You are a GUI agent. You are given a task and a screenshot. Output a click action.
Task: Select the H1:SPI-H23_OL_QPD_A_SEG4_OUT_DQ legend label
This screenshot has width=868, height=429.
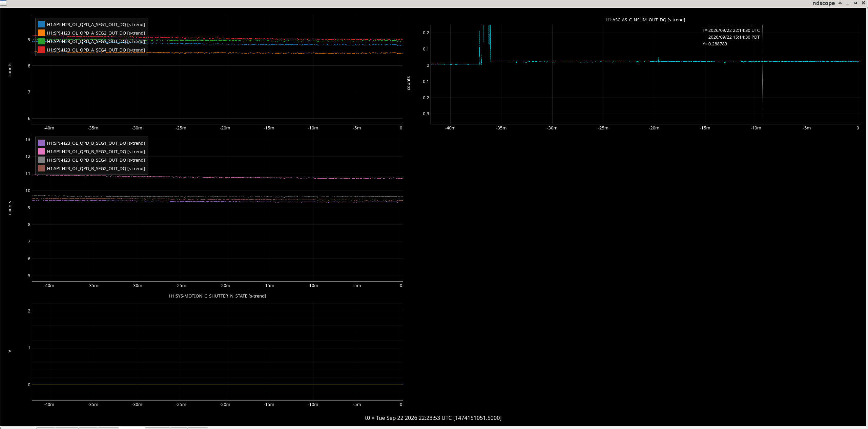96,50
